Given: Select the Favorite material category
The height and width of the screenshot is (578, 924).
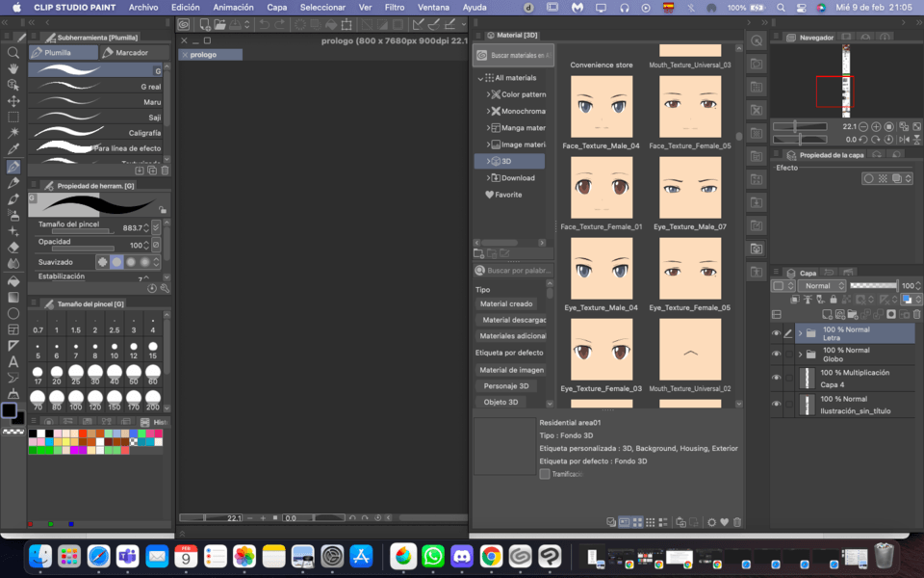Looking at the screenshot, I should (503, 195).
